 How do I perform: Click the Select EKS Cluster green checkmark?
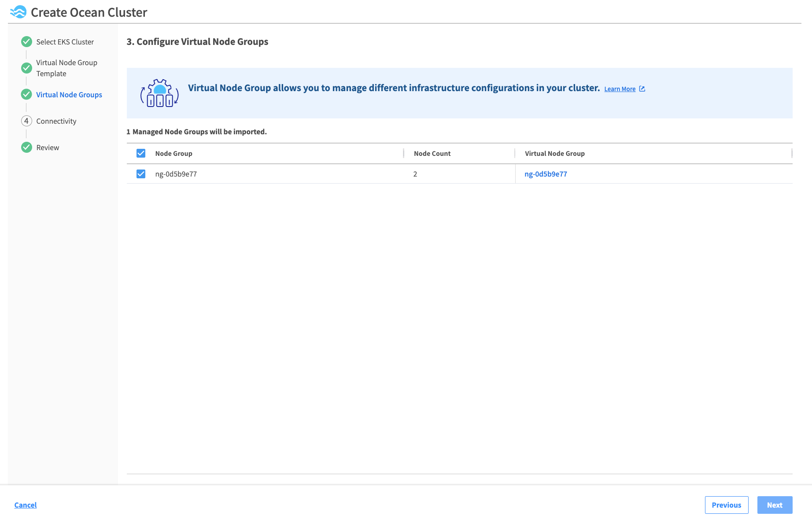pyautogui.click(x=26, y=42)
